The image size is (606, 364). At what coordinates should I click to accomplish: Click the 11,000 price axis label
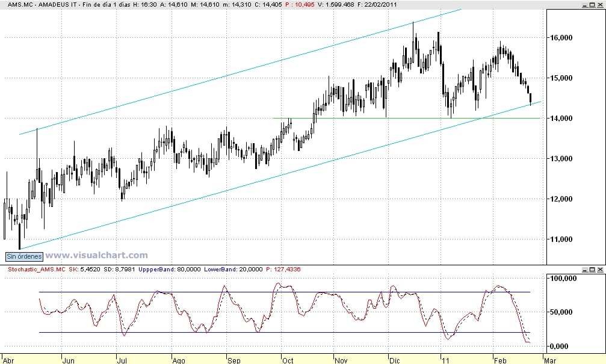(560, 239)
